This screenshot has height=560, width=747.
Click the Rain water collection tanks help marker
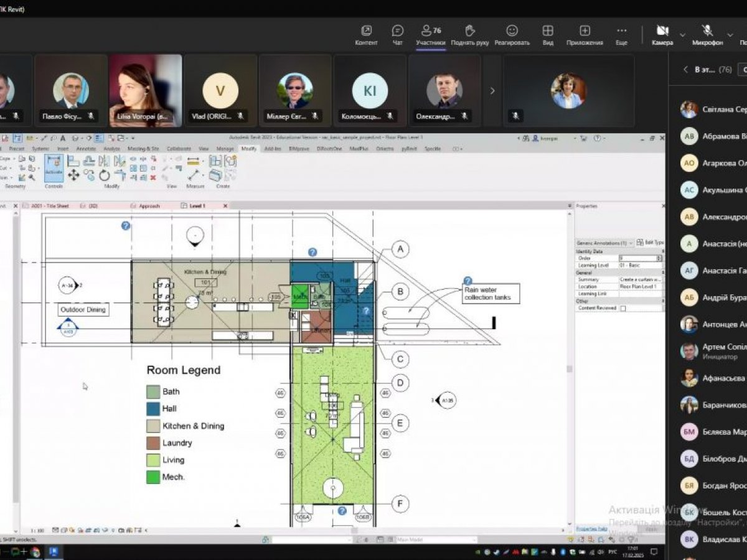(x=467, y=281)
